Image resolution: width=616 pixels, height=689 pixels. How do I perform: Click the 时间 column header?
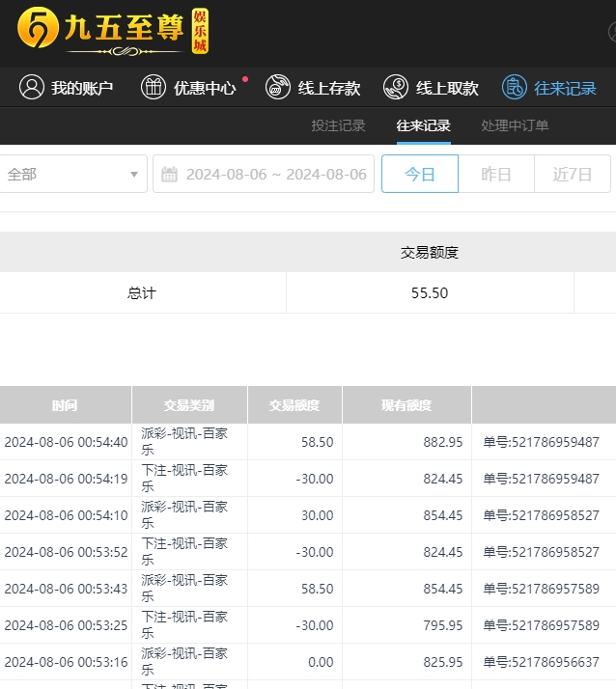65,405
